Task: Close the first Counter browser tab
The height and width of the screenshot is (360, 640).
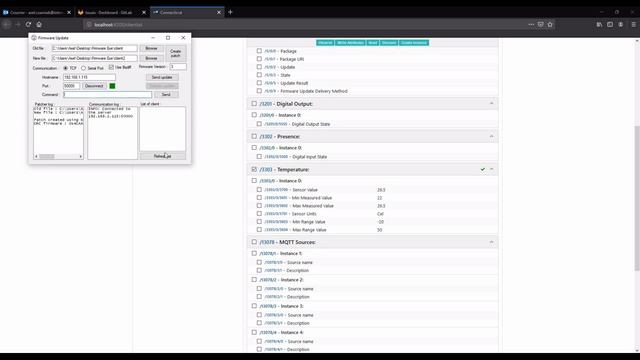Action: point(69,13)
